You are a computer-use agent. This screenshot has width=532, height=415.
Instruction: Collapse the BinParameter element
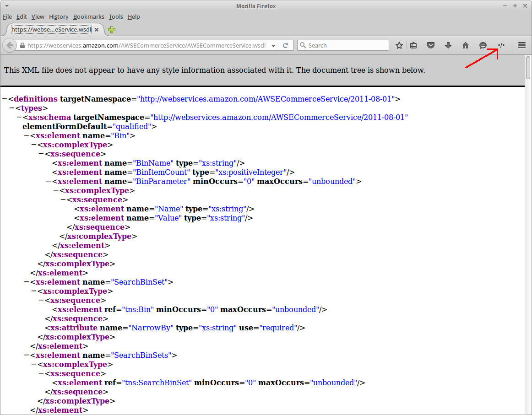(x=49, y=181)
